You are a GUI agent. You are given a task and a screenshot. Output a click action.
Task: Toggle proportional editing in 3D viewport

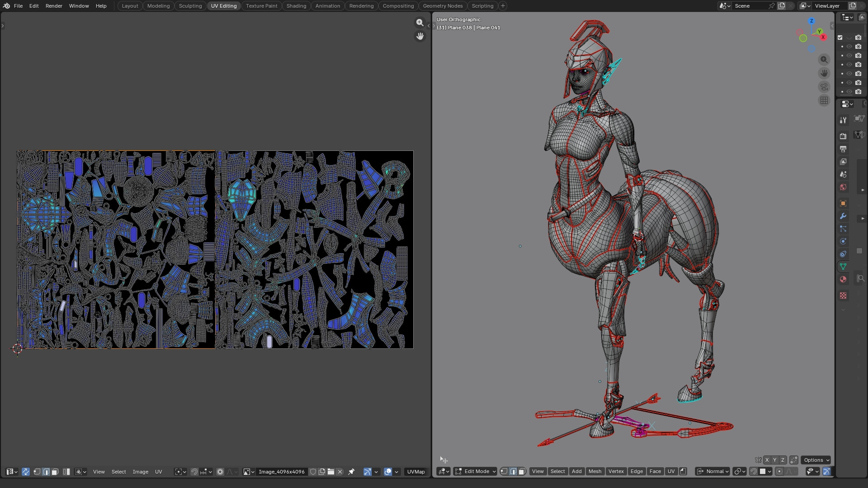pyautogui.click(x=779, y=471)
